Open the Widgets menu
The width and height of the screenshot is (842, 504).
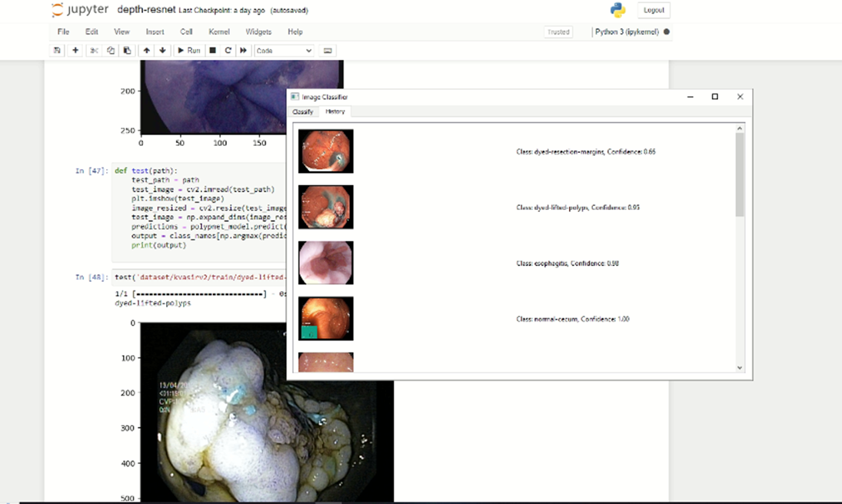coord(258,31)
